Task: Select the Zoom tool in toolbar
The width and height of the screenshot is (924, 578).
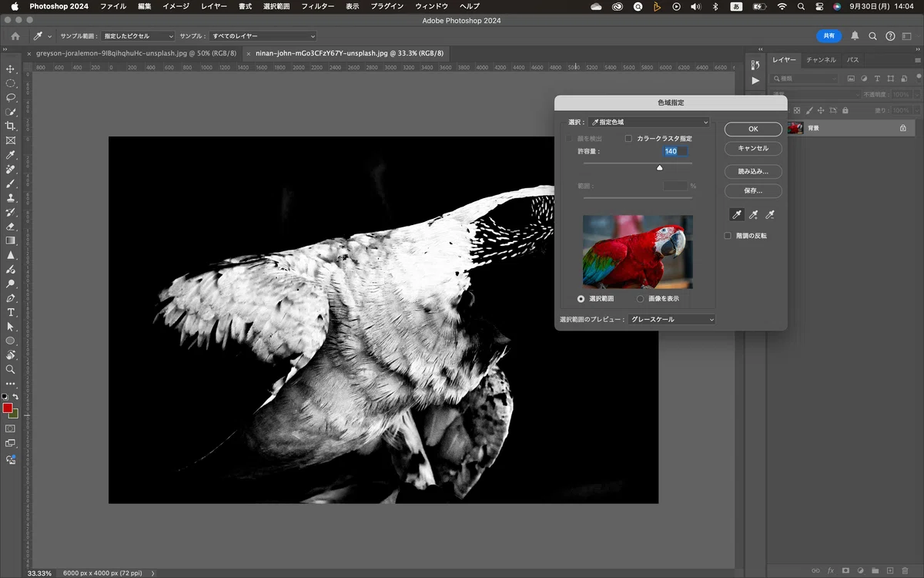Action: pyautogui.click(x=11, y=369)
